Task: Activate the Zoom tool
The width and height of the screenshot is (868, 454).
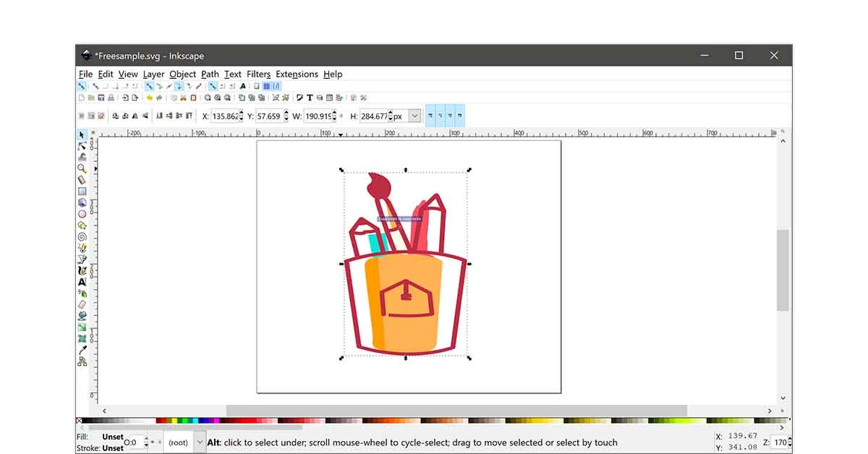Action: 82,168
